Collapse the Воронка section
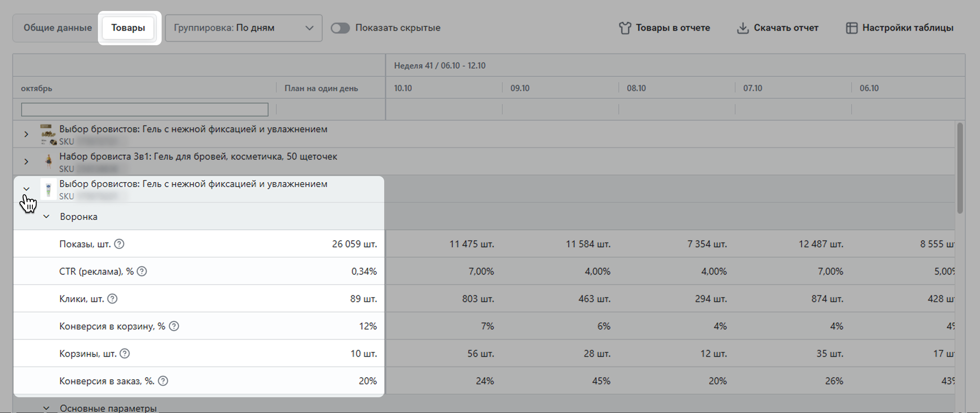This screenshot has height=413, width=980. pyautogui.click(x=47, y=216)
